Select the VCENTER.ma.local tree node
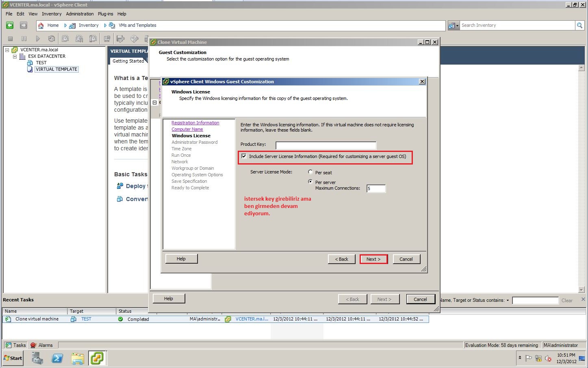Image resolution: width=588 pixels, height=368 pixels. tap(39, 50)
